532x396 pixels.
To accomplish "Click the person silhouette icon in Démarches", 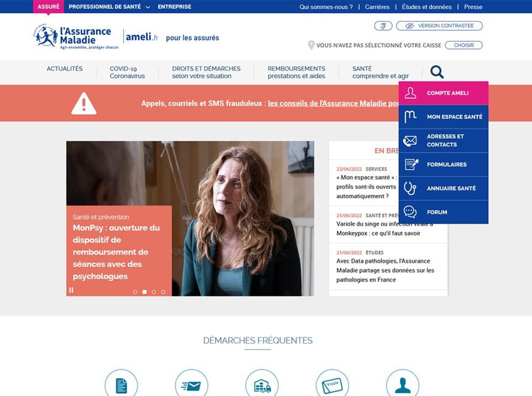I will [x=403, y=386].
